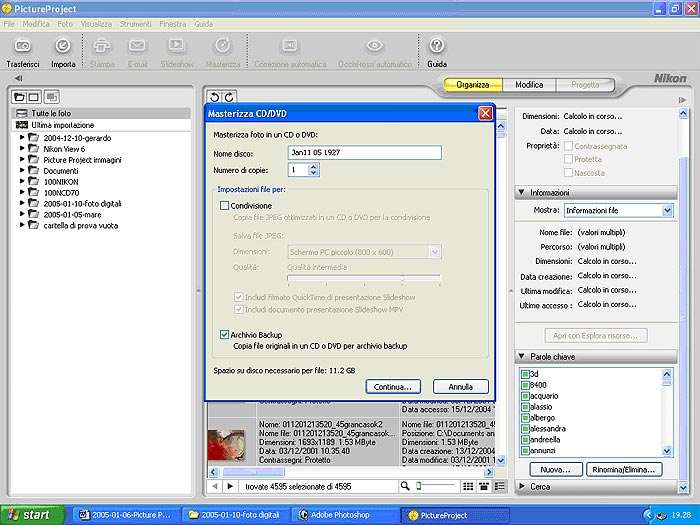Toggle Includi filmato QuickTime checkbox
The image size is (700, 525).
tap(238, 297)
